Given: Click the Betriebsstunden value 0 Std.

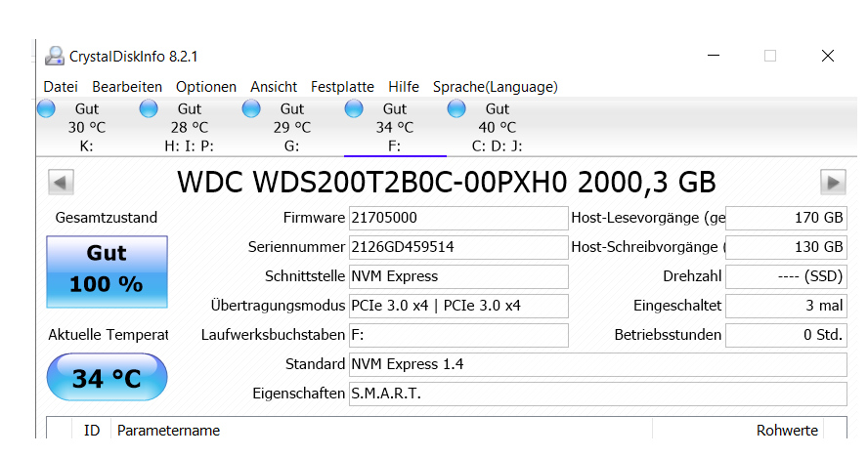Looking at the screenshot, I should click(786, 335).
